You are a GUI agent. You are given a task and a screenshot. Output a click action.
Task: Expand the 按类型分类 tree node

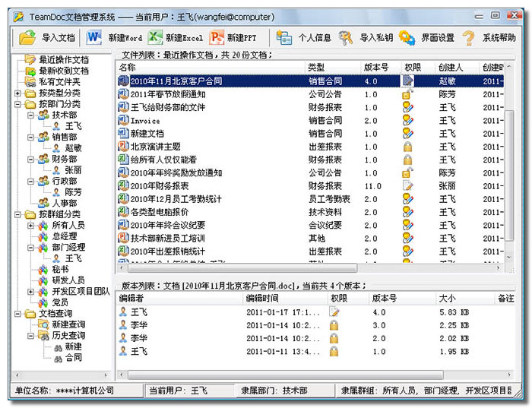pos(18,93)
